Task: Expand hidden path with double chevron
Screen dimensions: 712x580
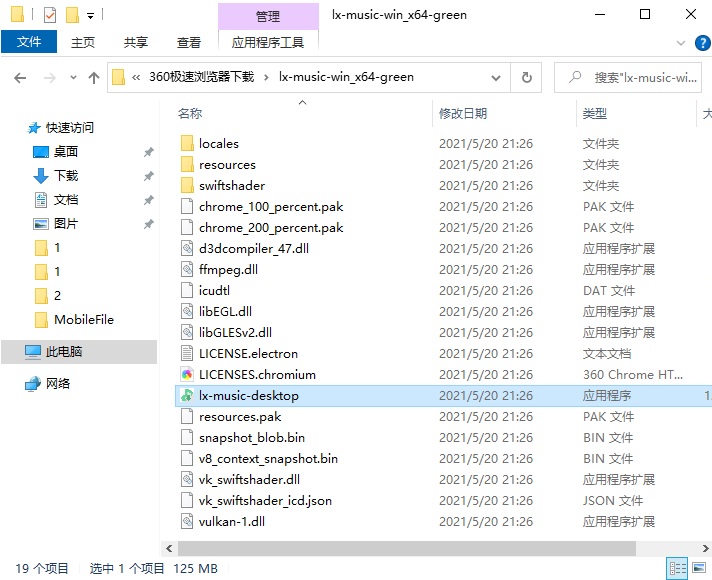Action: click(x=136, y=78)
